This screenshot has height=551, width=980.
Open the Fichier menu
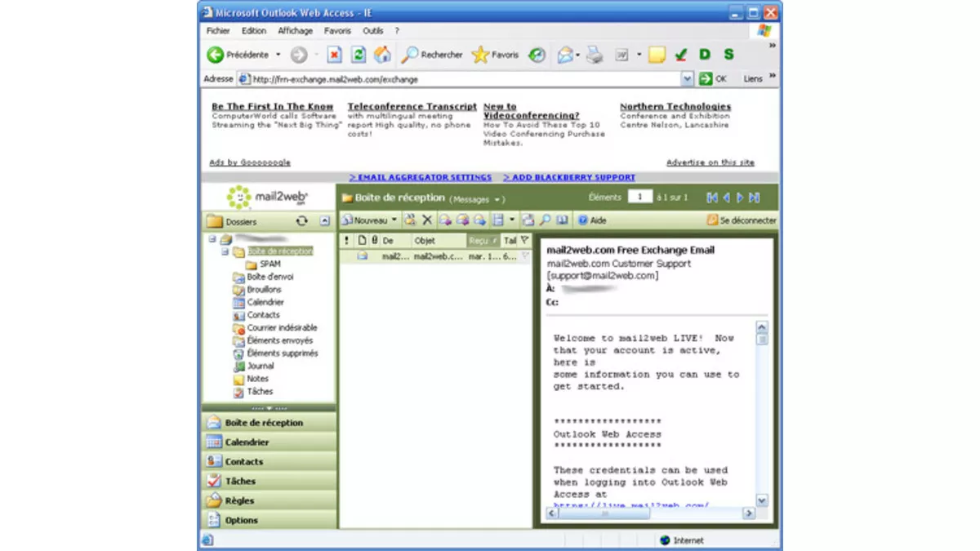(x=217, y=30)
